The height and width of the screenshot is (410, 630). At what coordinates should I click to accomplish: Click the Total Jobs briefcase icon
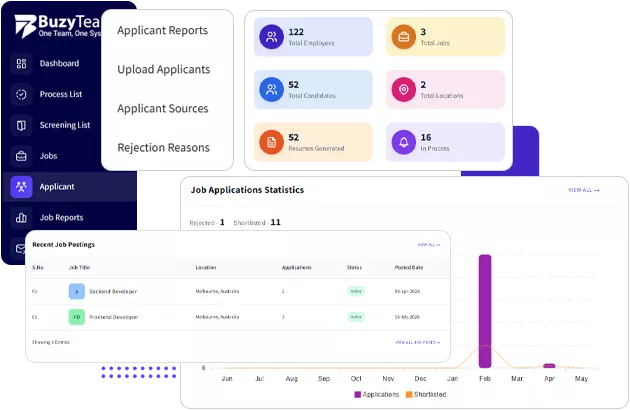(x=404, y=37)
